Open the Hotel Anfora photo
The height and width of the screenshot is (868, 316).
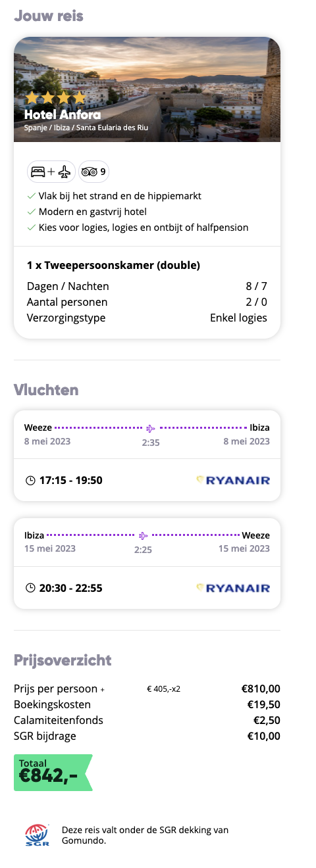147,89
